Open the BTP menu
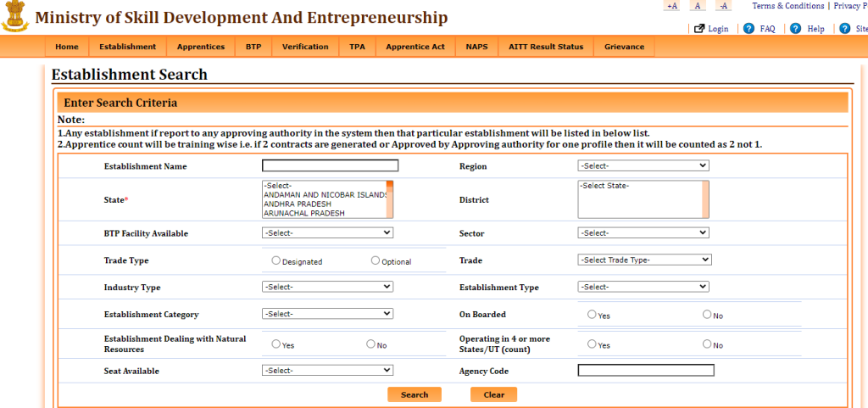The height and width of the screenshot is (408, 868). pyautogui.click(x=253, y=47)
